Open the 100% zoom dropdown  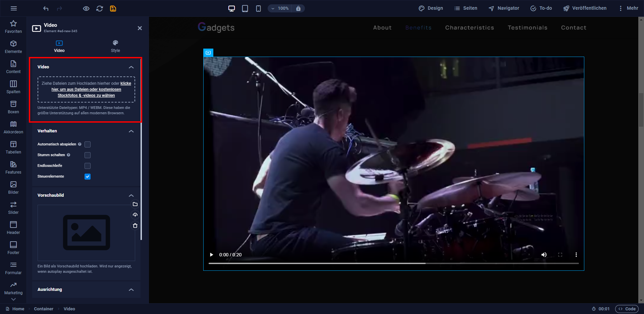tap(280, 8)
